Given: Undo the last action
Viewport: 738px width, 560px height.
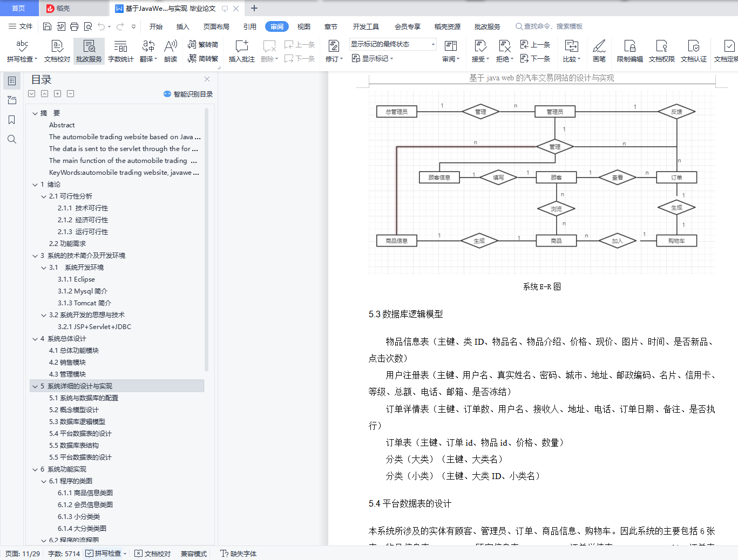Looking at the screenshot, I should 101,26.
